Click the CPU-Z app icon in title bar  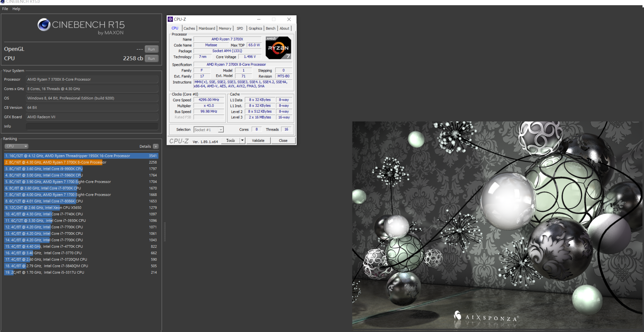[170, 19]
